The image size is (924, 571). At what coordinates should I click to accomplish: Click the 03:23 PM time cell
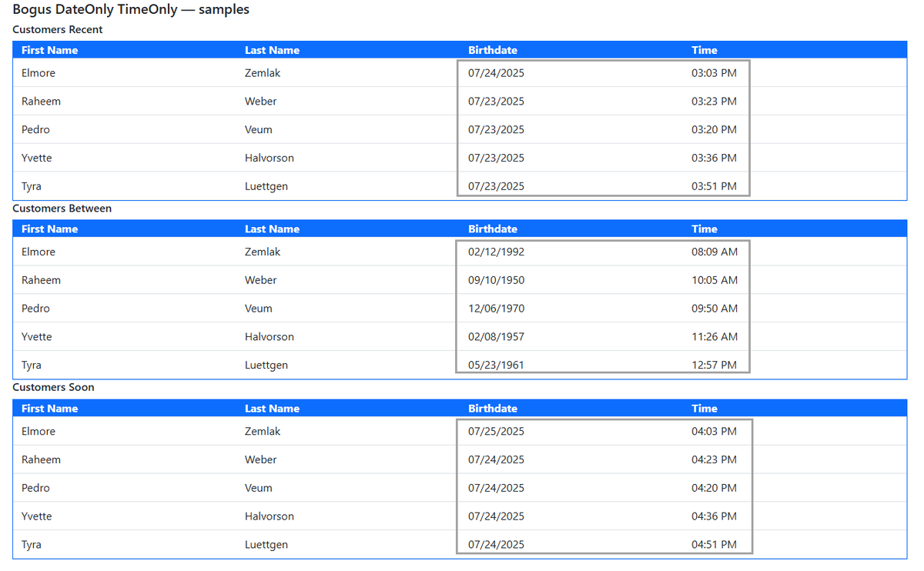coord(714,101)
